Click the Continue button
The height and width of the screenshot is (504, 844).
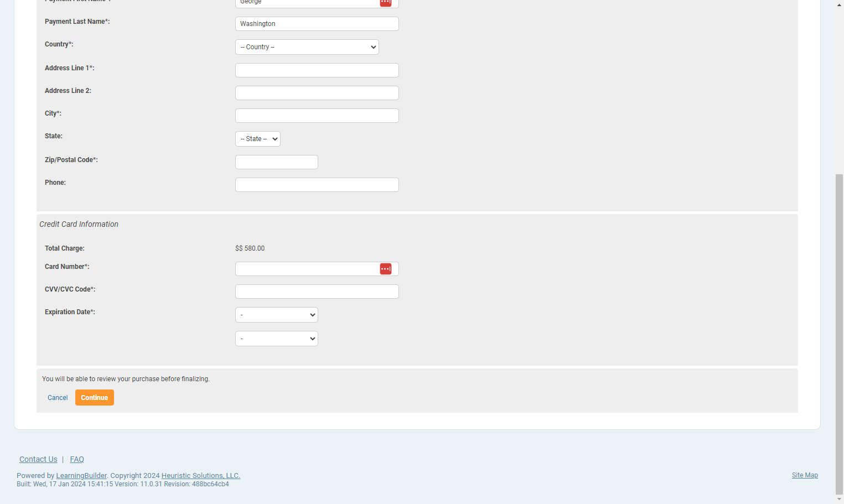click(x=95, y=398)
